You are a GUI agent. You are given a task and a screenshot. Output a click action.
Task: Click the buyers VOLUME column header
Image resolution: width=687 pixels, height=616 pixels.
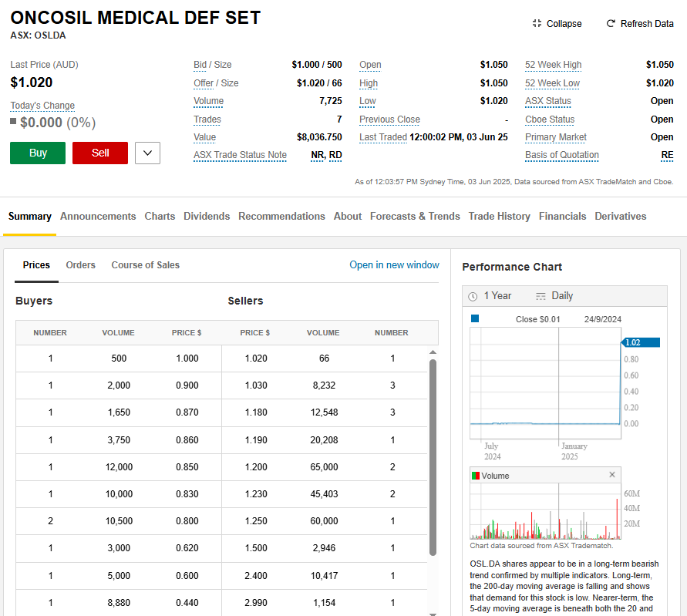(118, 333)
